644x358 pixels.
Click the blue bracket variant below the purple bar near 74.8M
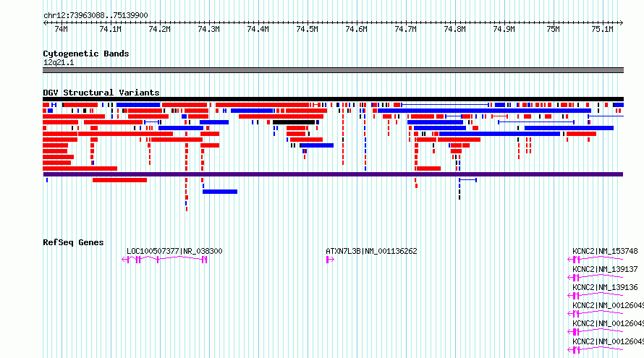pos(467,180)
